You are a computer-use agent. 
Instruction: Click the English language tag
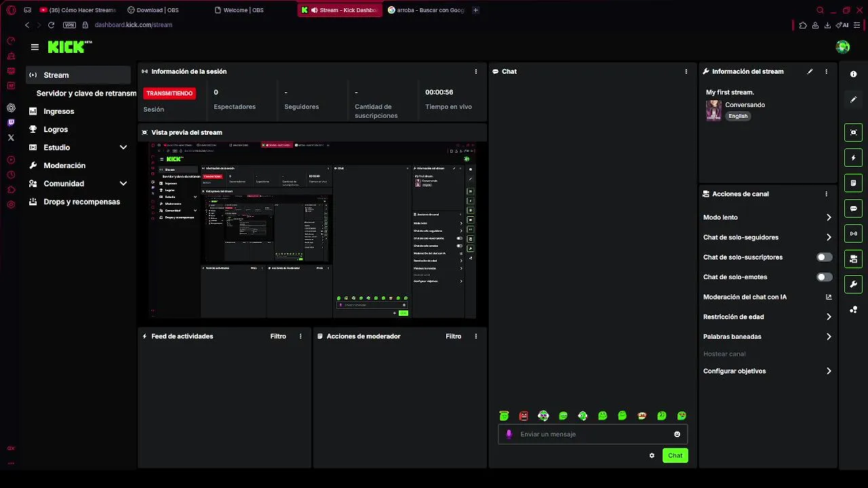(x=738, y=116)
